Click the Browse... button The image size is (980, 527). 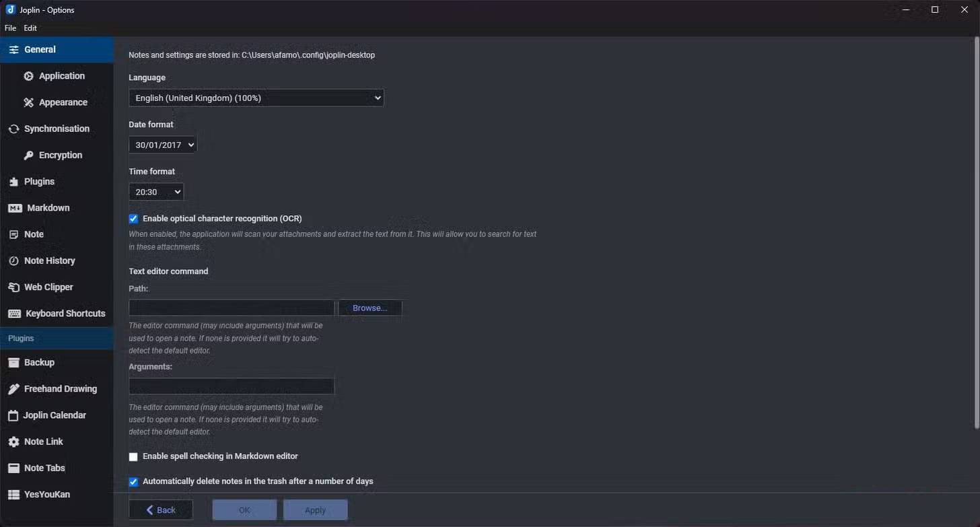pos(370,308)
